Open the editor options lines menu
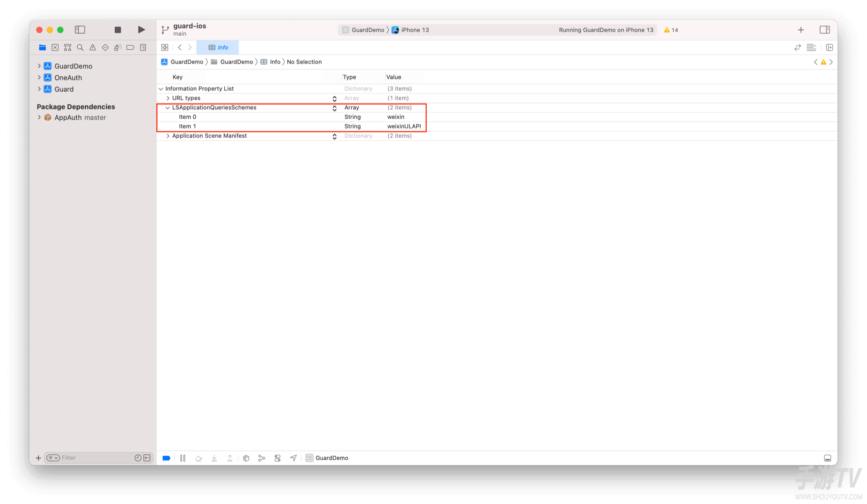Viewport: 867px width, 504px height. pyautogui.click(x=811, y=47)
